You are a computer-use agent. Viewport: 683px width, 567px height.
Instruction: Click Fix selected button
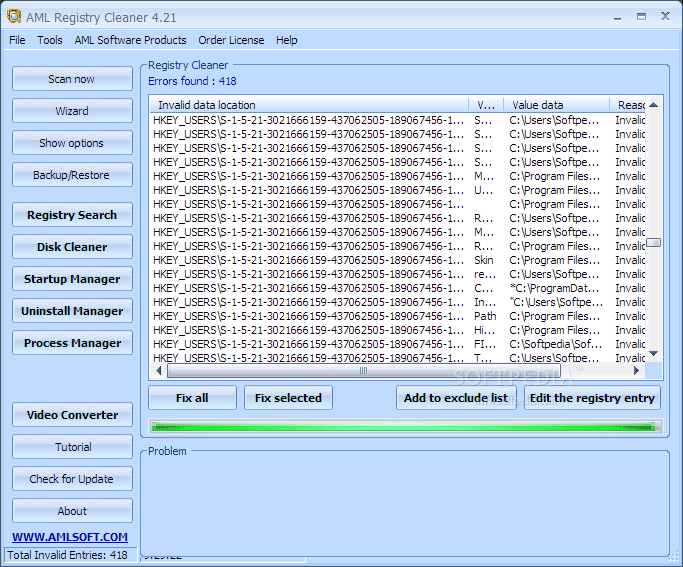click(x=288, y=398)
